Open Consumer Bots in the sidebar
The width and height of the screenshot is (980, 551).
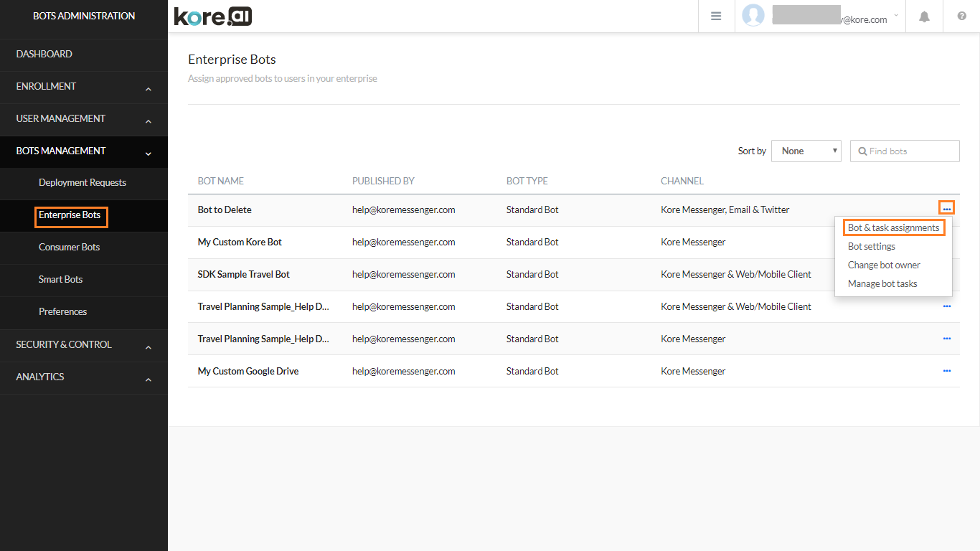69,247
